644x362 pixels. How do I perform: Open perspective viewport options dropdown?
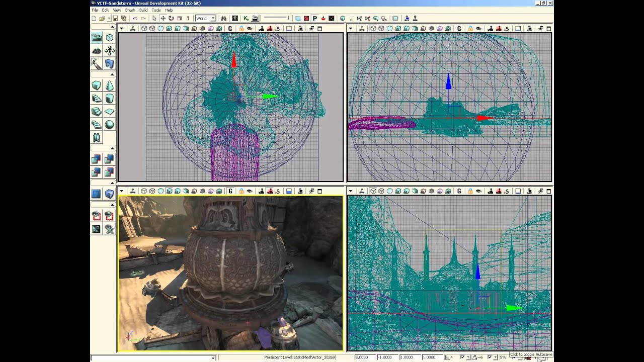pyautogui.click(x=121, y=191)
